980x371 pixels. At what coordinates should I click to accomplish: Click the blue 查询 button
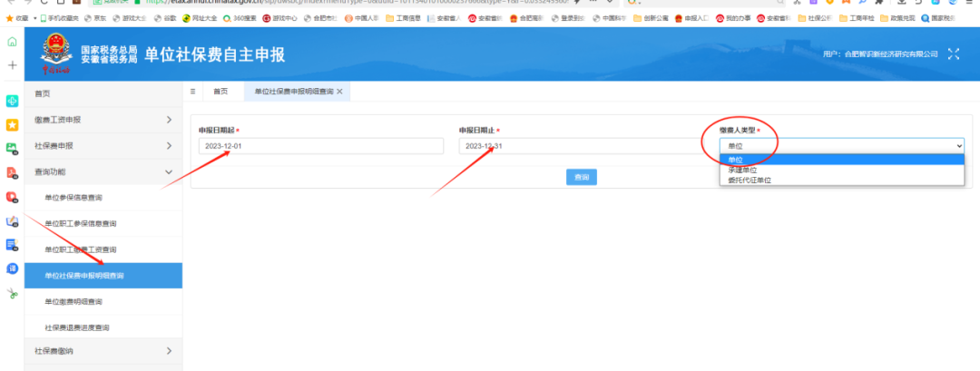pyautogui.click(x=582, y=178)
